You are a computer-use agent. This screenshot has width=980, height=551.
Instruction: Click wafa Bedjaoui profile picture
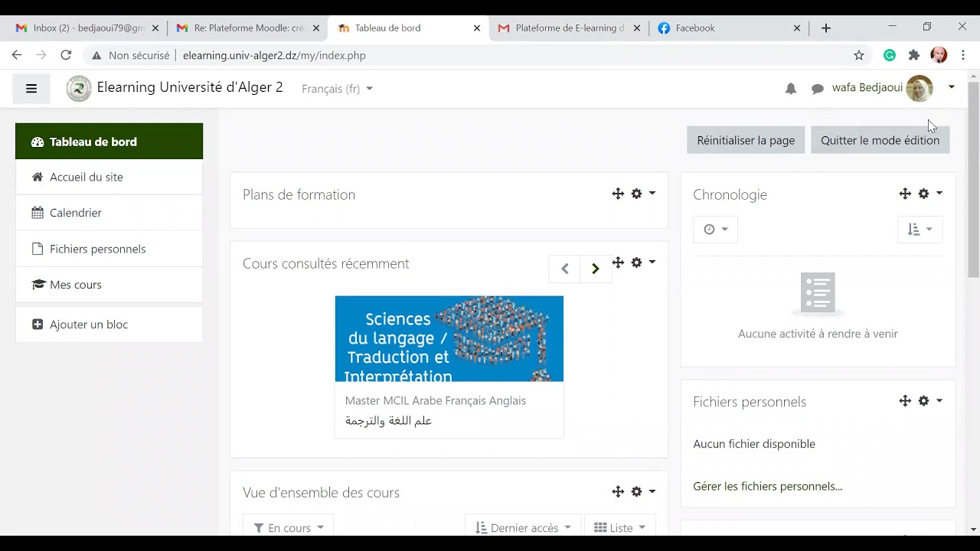click(920, 89)
